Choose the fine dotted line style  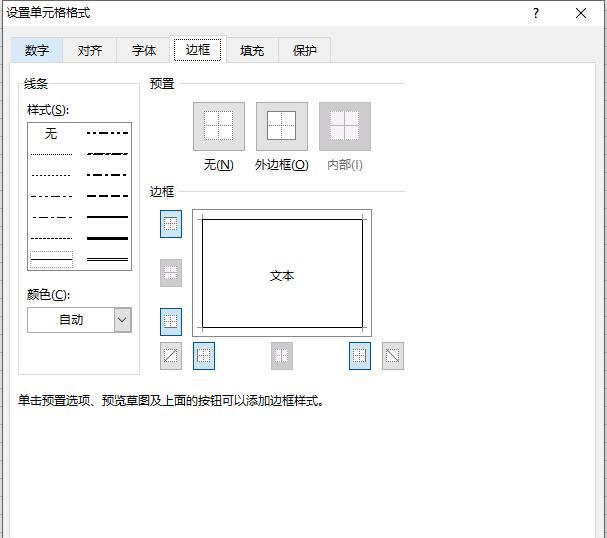pos(51,154)
